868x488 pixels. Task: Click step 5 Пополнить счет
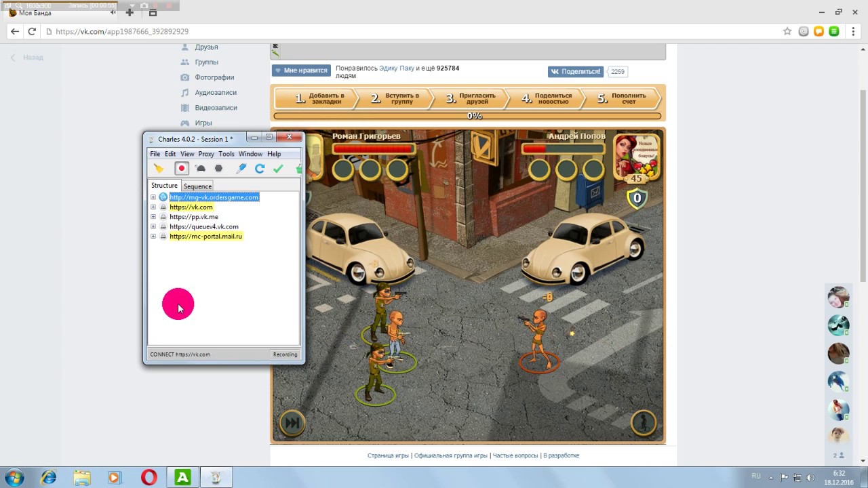[623, 98]
